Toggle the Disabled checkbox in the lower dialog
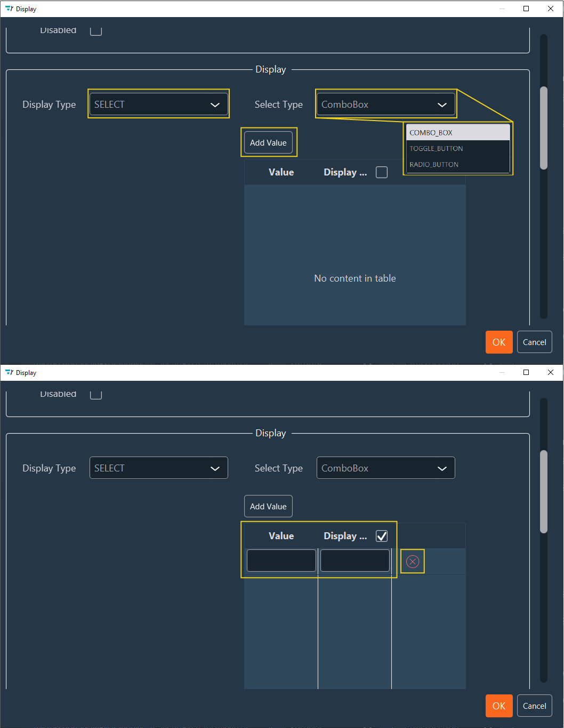 pos(96,394)
